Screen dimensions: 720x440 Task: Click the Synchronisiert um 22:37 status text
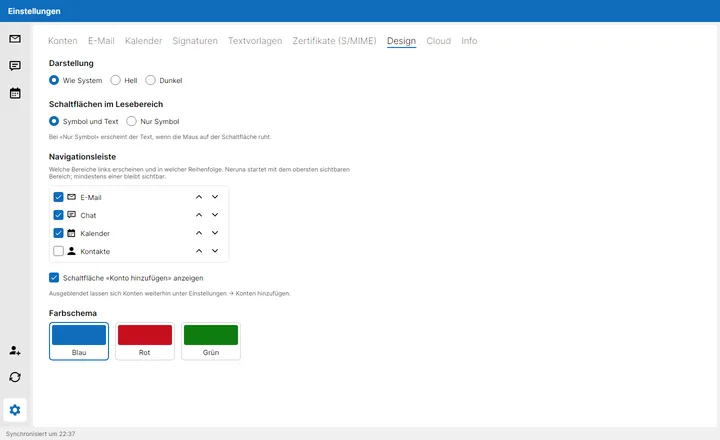pyautogui.click(x=40, y=434)
